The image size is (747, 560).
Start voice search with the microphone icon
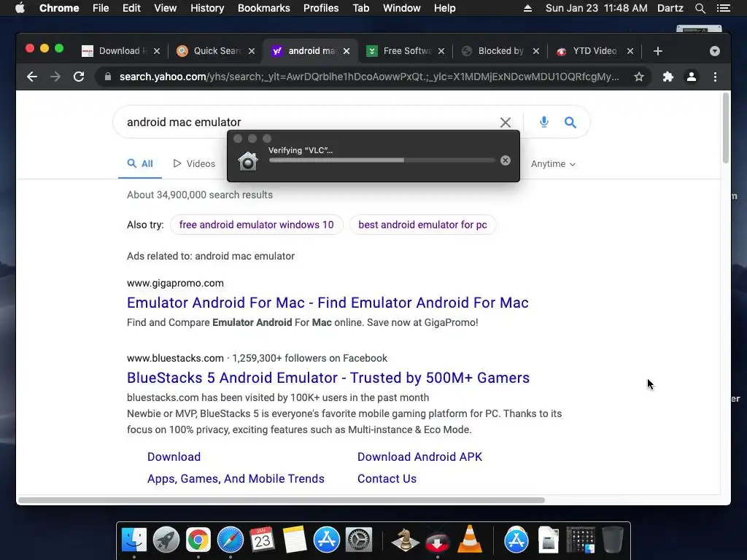tap(543, 122)
